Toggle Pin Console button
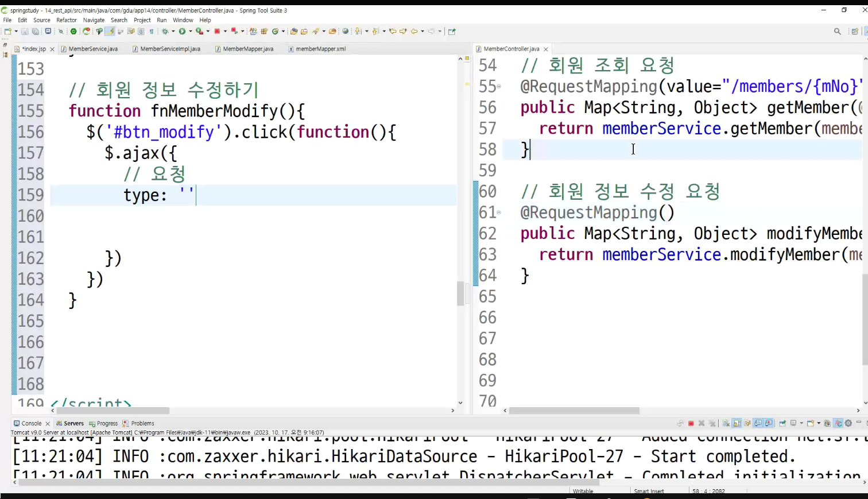 [782, 423]
